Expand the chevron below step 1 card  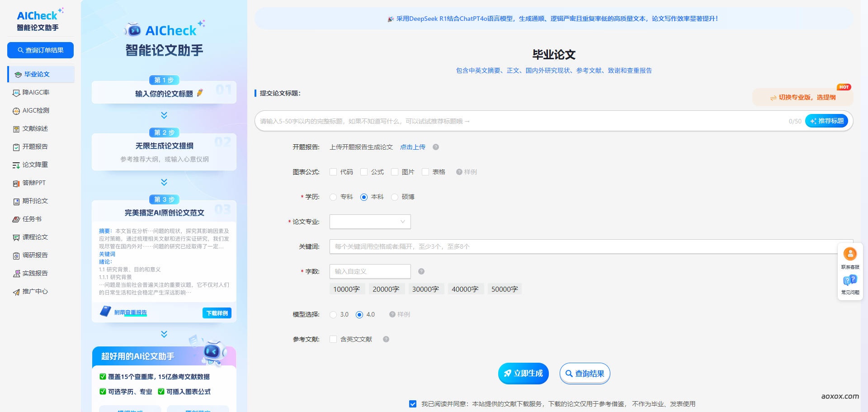[x=164, y=115]
